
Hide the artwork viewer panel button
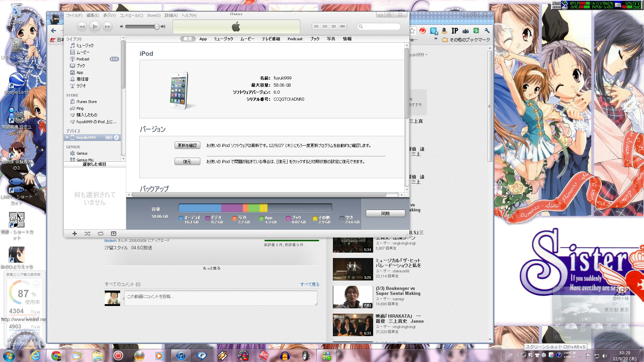click(113, 234)
